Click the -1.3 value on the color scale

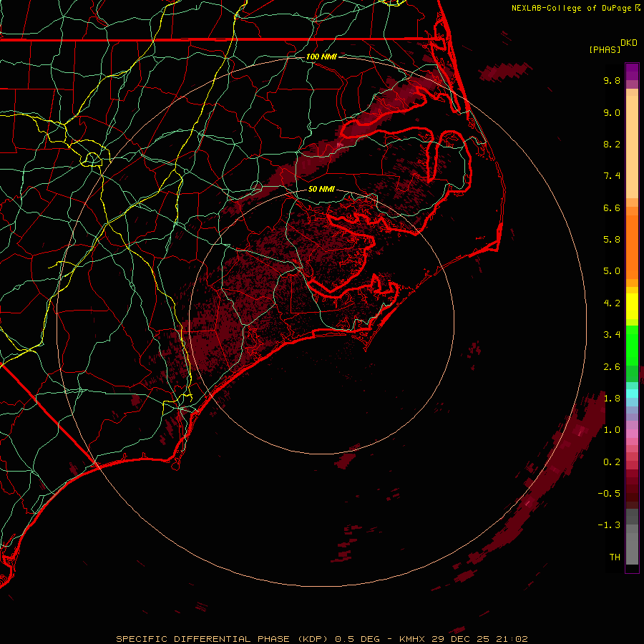[609, 525]
